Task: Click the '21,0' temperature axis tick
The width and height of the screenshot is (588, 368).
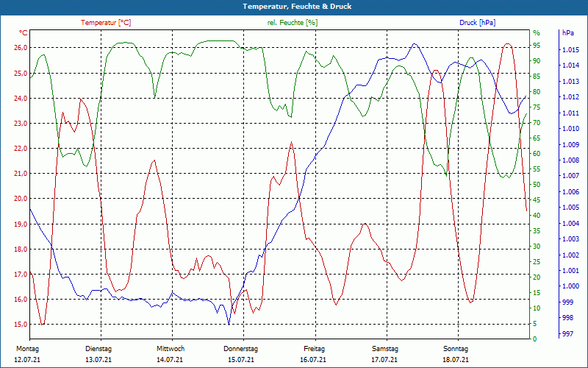Action: pos(21,174)
